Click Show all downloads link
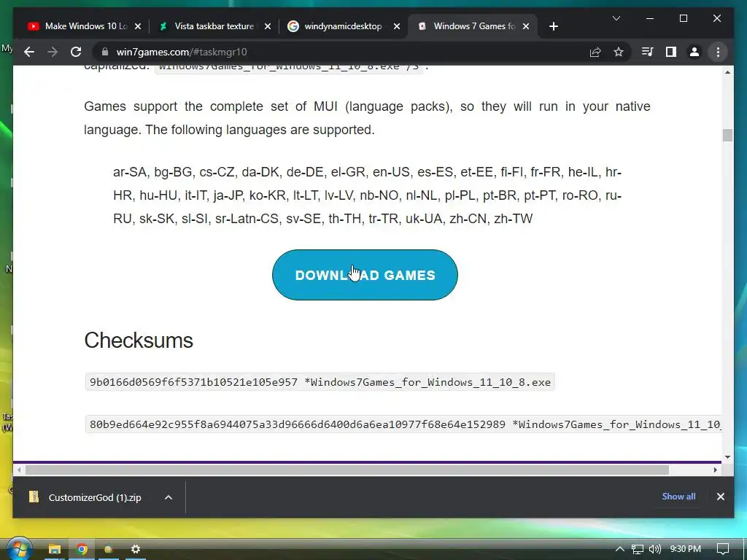This screenshot has width=747, height=560. (x=678, y=496)
